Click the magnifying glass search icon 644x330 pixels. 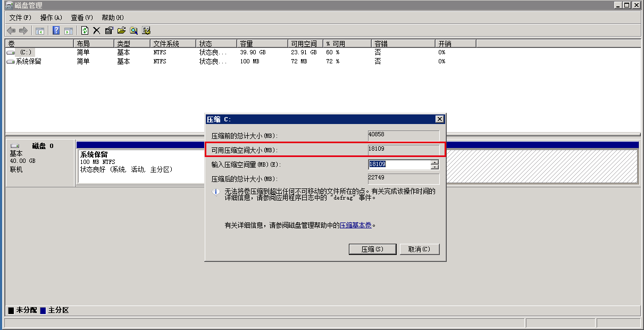[x=133, y=30]
